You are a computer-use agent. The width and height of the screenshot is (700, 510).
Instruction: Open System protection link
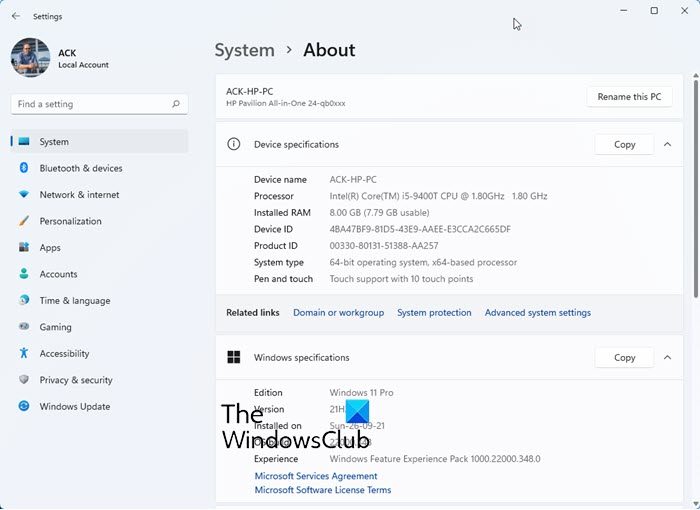[434, 313]
